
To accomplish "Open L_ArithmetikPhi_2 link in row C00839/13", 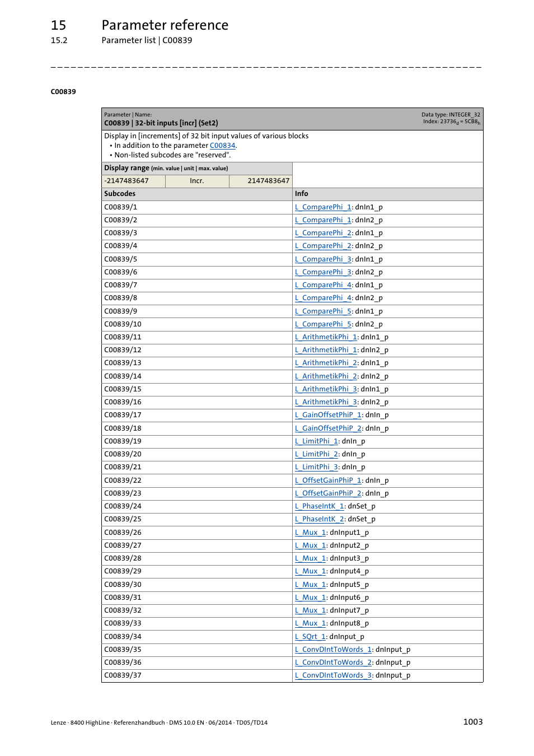I will [326, 363].
